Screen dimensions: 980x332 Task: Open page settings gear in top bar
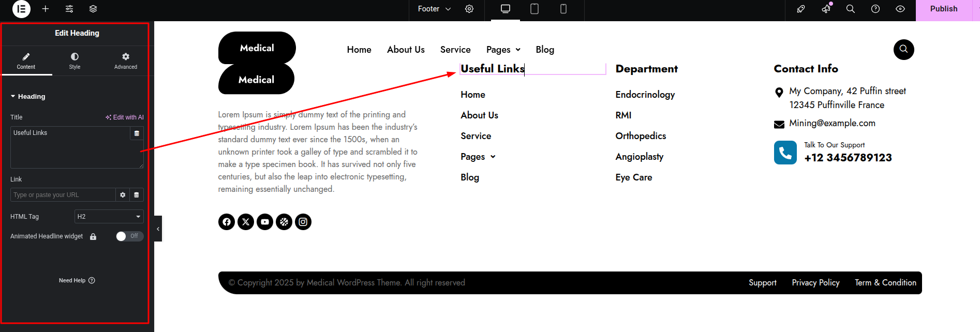pyautogui.click(x=469, y=9)
